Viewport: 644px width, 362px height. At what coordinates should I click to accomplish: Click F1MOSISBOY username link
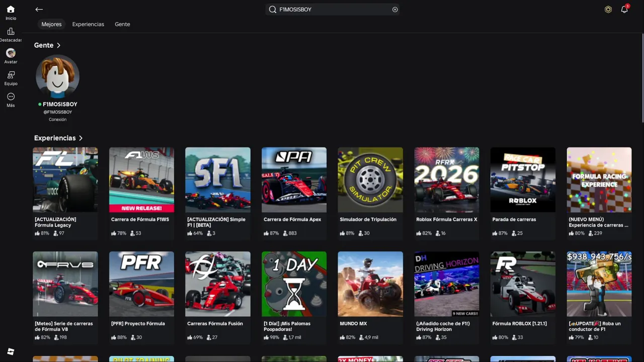click(60, 104)
